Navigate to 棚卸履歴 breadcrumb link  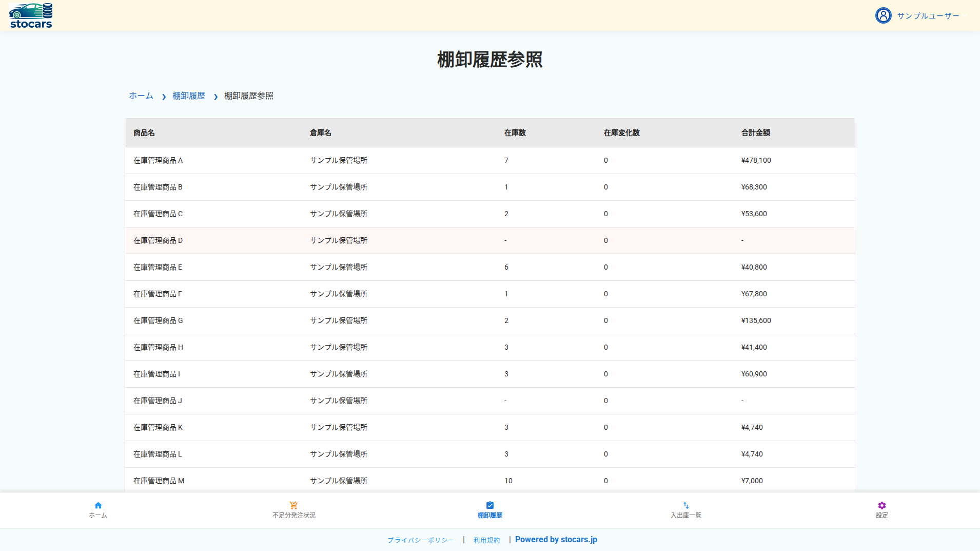189,96
